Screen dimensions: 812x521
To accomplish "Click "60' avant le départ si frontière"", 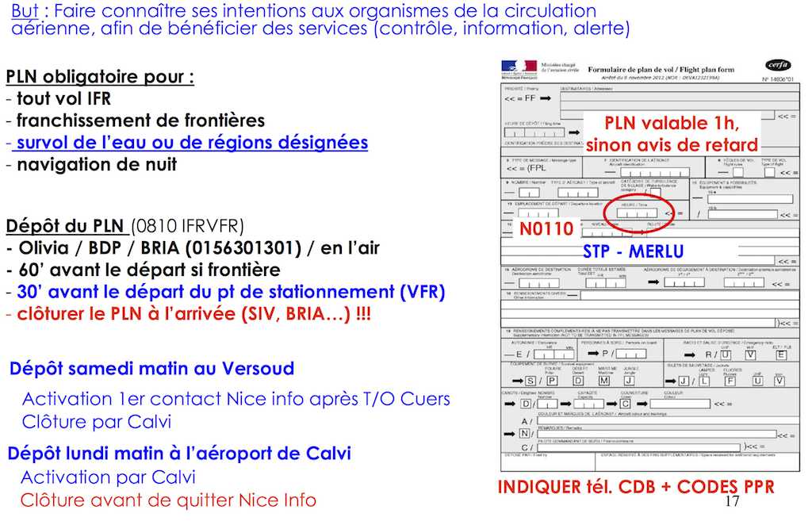I will pyautogui.click(x=144, y=270).
